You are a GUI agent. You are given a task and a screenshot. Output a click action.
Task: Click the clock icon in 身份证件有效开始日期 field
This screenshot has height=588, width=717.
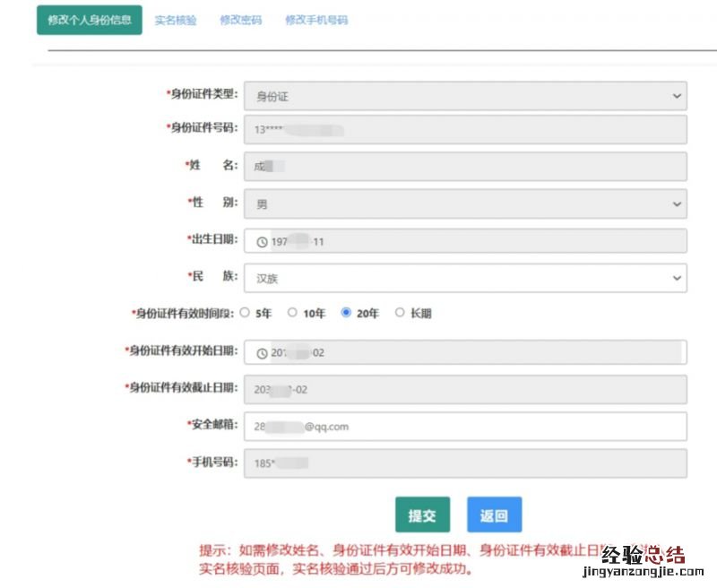[262, 353]
